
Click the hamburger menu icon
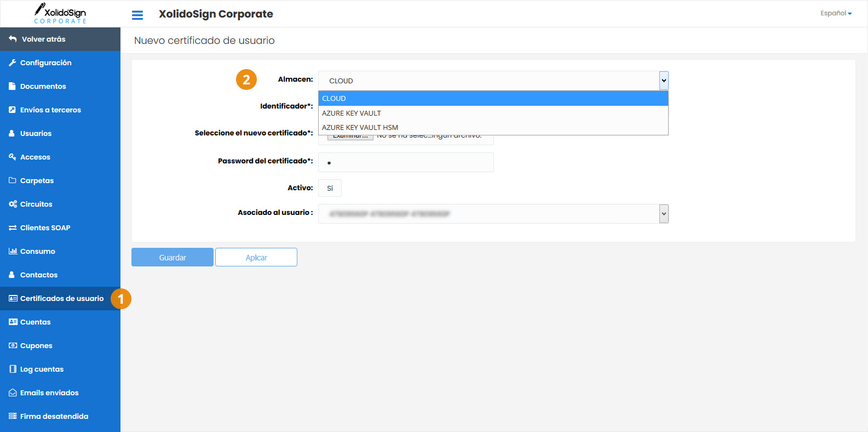pyautogui.click(x=137, y=15)
